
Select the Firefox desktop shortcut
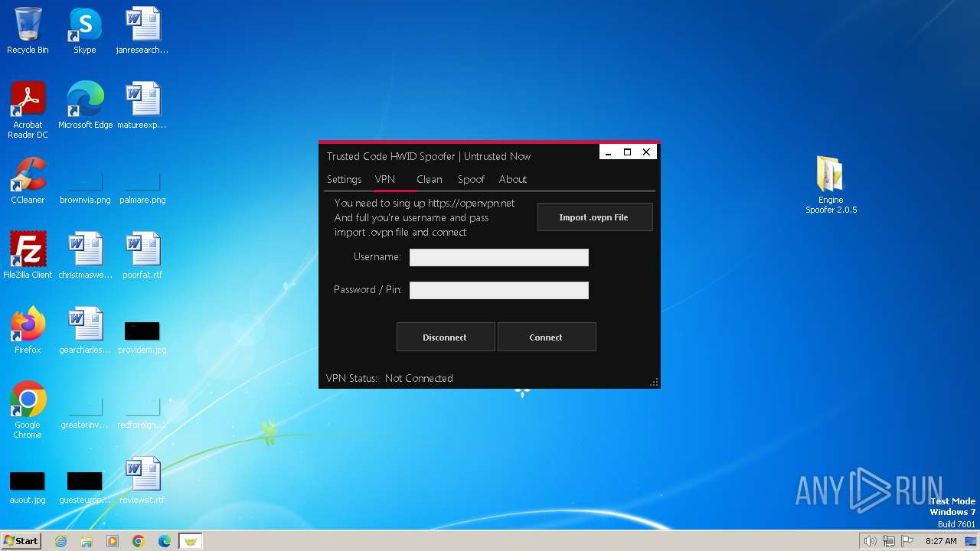click(28, 331)
